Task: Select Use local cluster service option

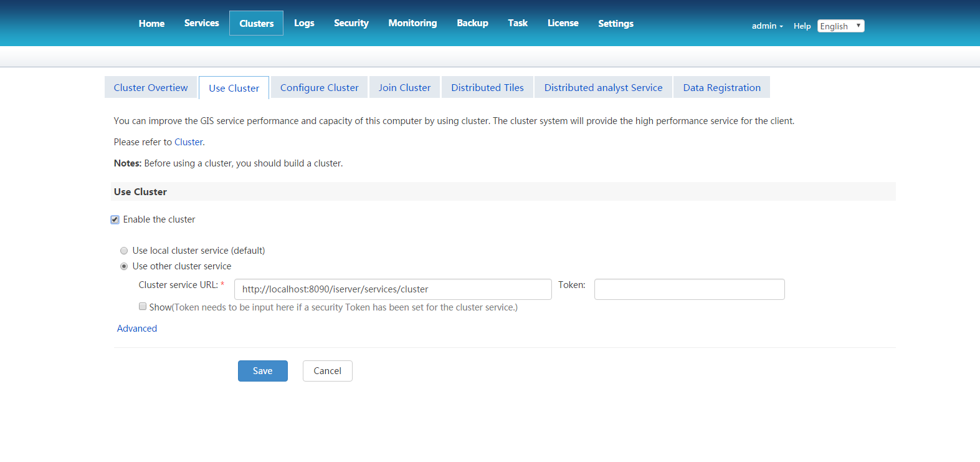Action: (x=124, y=251)
